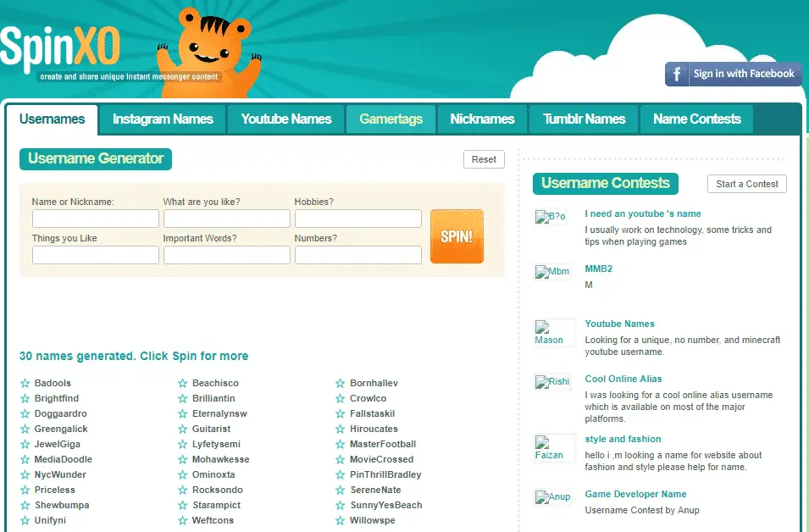Click the Facebook icon in sign-in button
The image size is (809, 532).
coord(677,74)
